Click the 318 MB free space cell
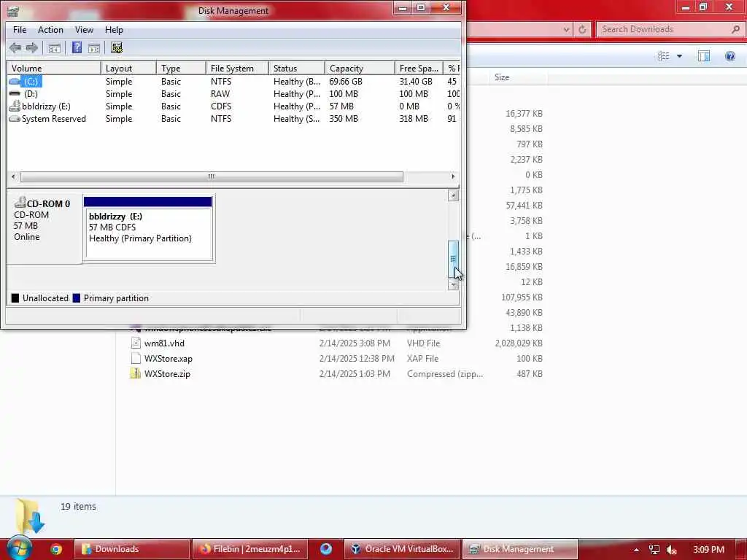Viewport: 747px width, 560px height. [414, 119]
